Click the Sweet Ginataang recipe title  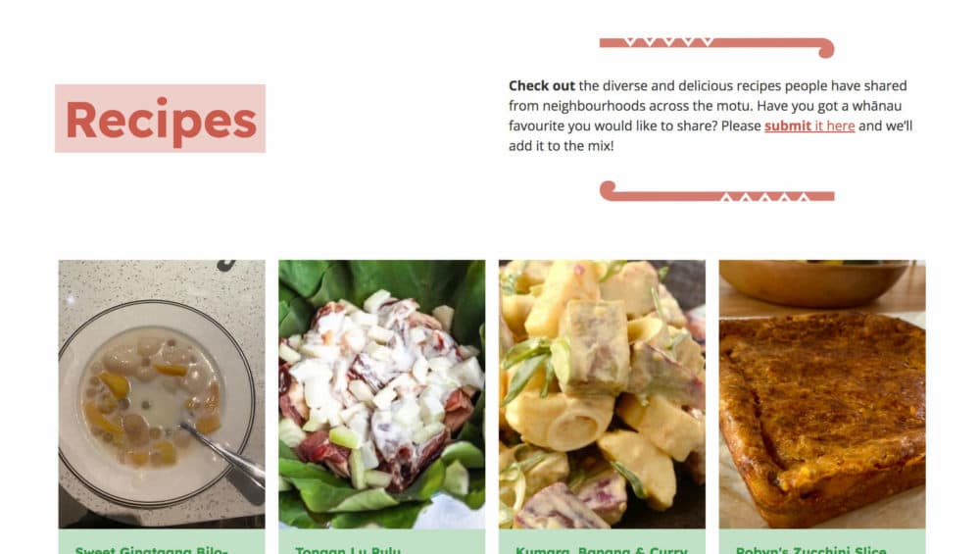click(x=151, y=550)
